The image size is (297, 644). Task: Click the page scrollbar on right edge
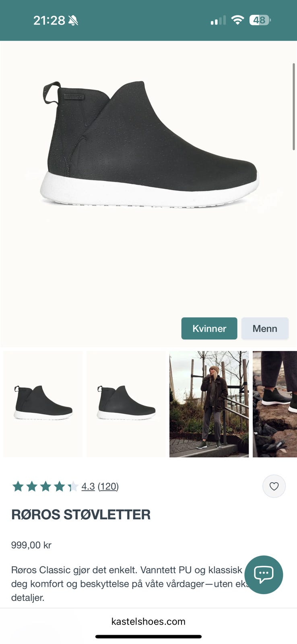(x=294, y=107)
